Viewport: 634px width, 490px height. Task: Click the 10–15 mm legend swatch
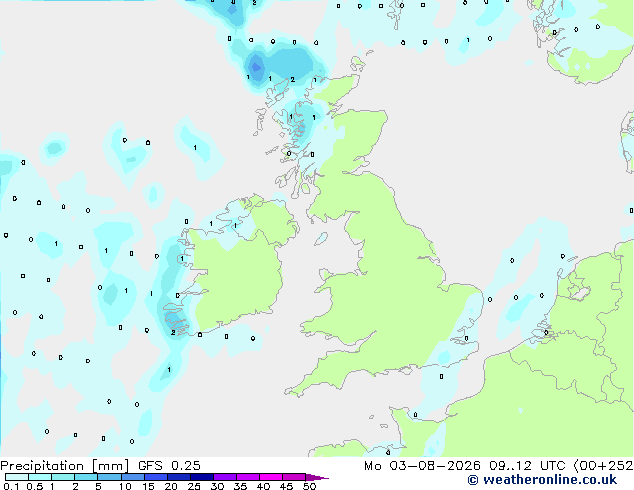[133, 477]
